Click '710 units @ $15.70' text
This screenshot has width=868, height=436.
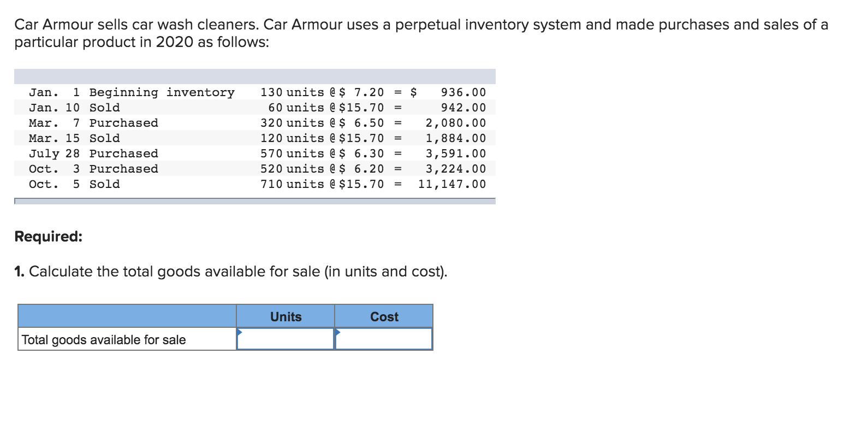click(322, 184)
